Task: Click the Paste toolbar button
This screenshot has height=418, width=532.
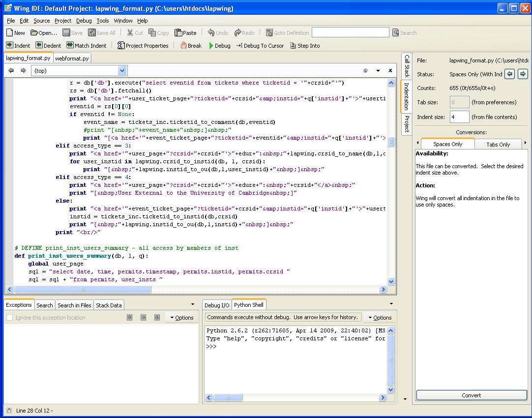Action: pyautogui.click(x=185, y=33)
